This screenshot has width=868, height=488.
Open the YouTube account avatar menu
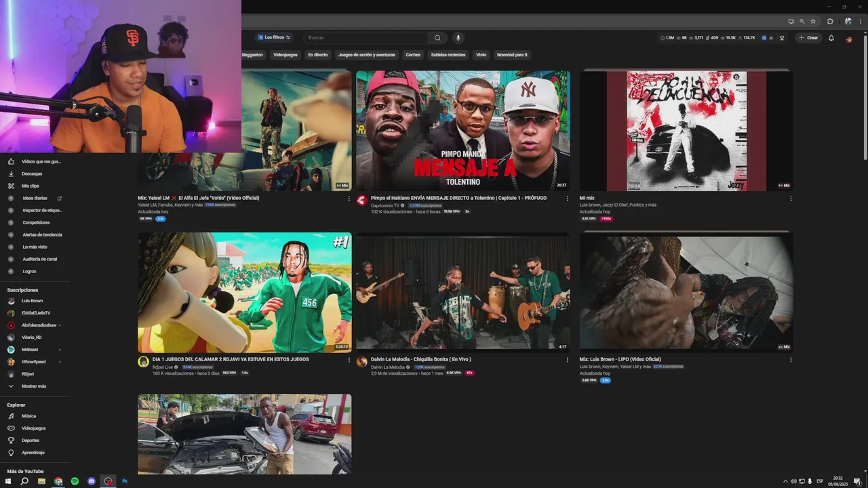849,39
